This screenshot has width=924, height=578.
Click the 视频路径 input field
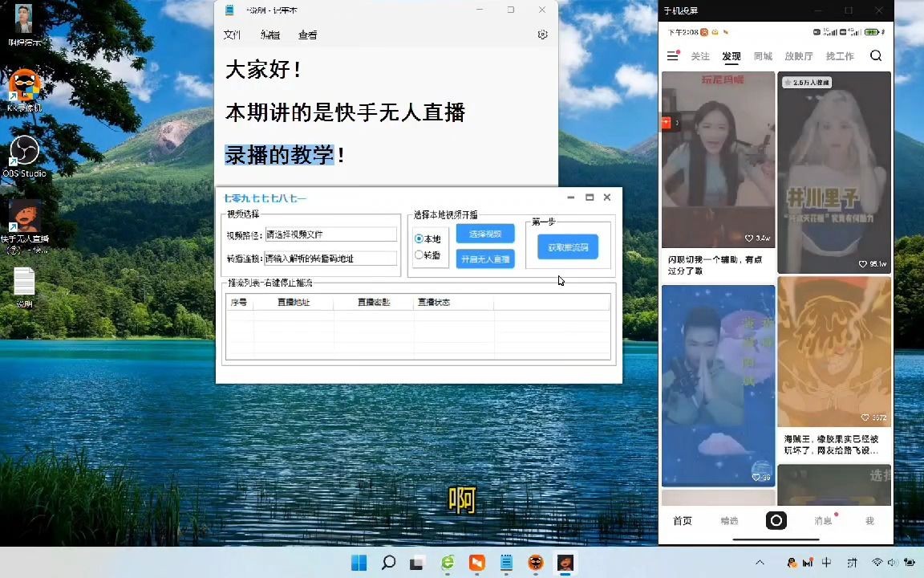click(x=330, y=234)
